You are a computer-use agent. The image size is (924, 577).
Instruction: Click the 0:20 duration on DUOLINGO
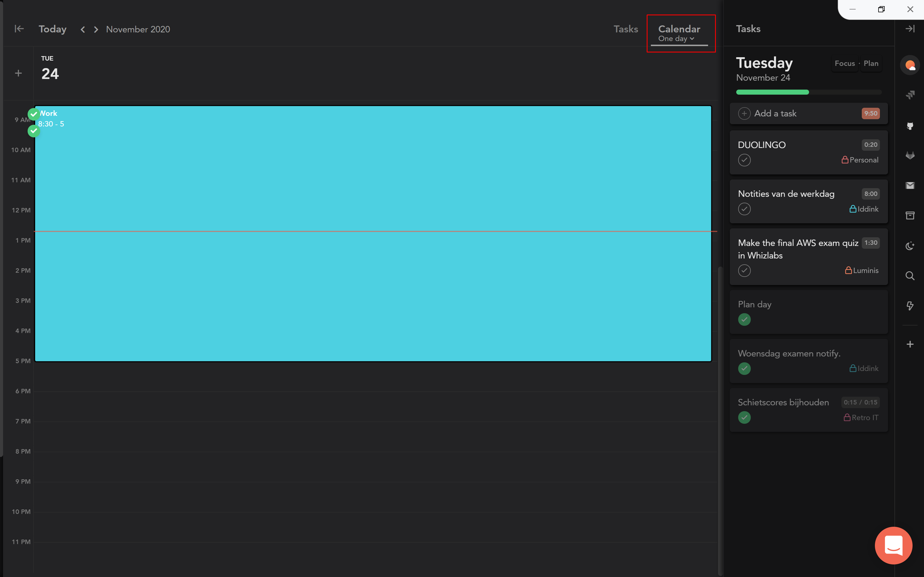coord(871,145)
